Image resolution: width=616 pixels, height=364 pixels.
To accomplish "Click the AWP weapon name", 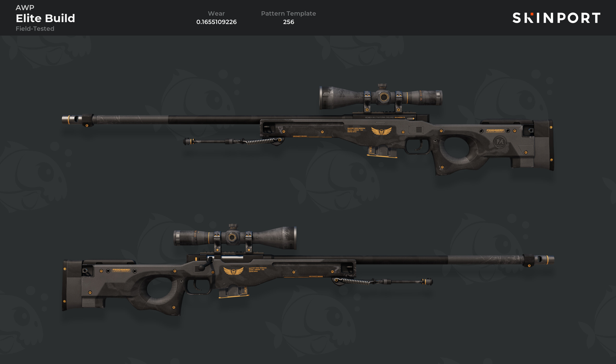I will [x=25, y=8].
